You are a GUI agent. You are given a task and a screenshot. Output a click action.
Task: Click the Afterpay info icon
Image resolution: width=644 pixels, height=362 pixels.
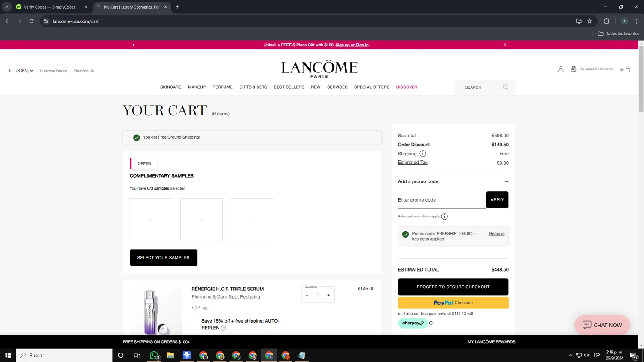click(431, 323)
